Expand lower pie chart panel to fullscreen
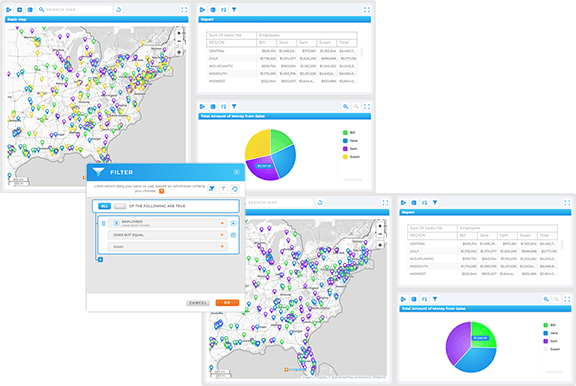The image size is (576, 386). click(567, 299)
